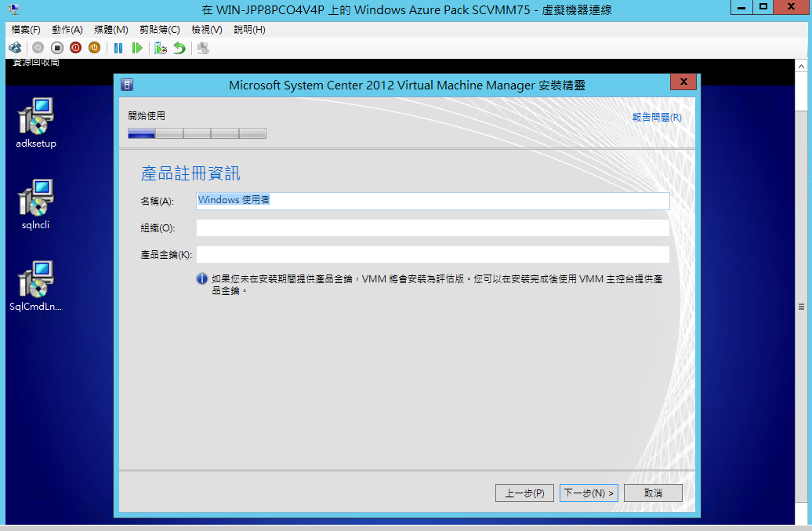Click the Checkpoint snapshot icon

coord(161,48)
